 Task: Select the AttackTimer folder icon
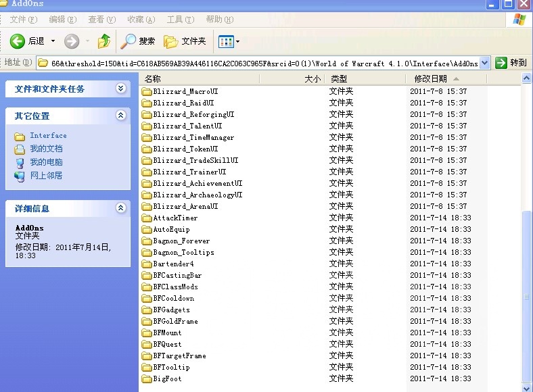click(x=147, y=218)
